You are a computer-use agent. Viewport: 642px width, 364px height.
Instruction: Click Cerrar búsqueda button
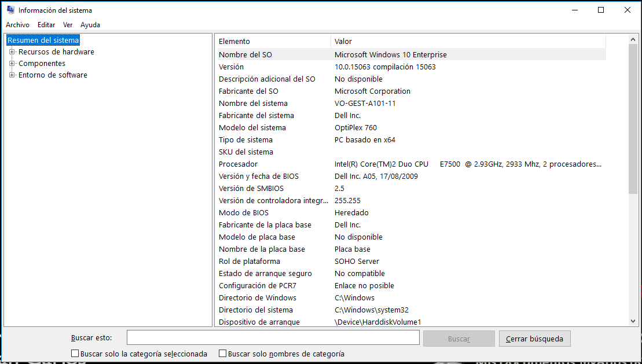pos(534,339)
